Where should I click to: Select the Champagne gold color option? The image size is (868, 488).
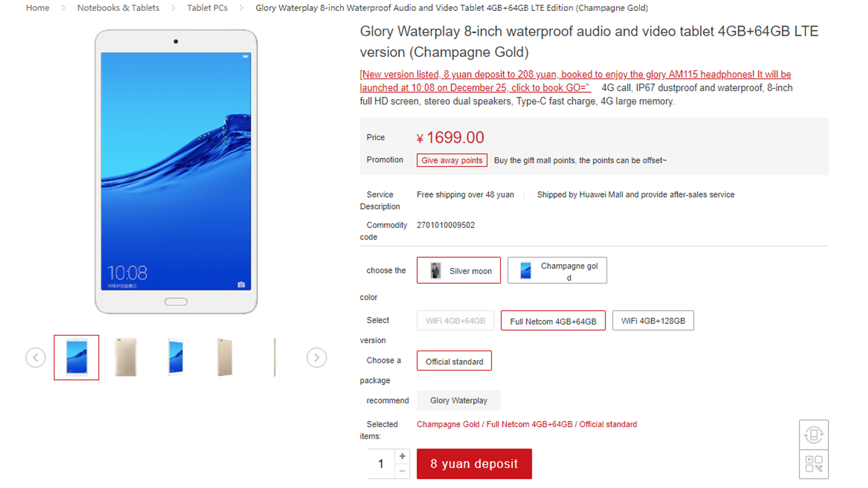click(557, 270)
